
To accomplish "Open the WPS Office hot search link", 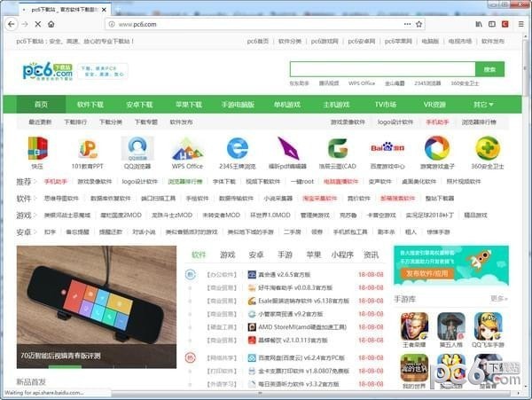I will click(362, 83).
